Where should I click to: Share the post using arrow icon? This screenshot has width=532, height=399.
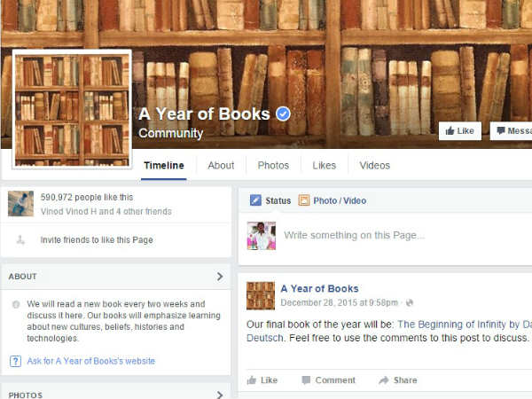click(384, 380)
